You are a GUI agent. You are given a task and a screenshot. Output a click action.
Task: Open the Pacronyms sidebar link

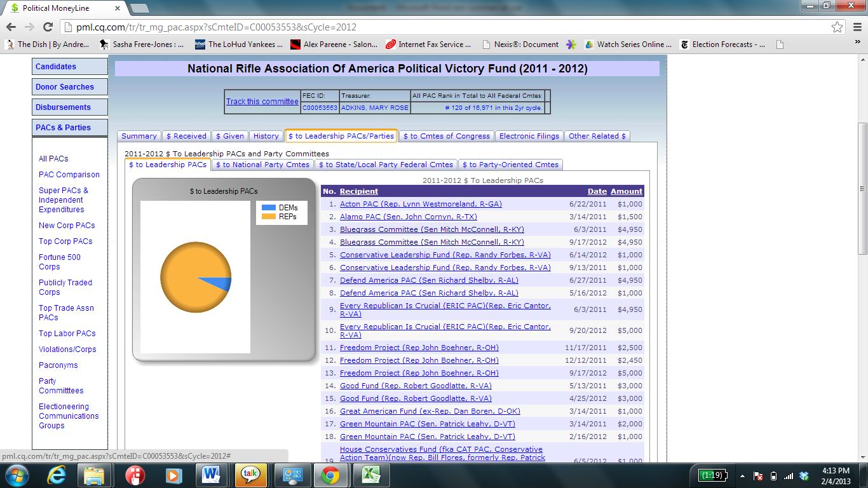click(x=58, y=365)
